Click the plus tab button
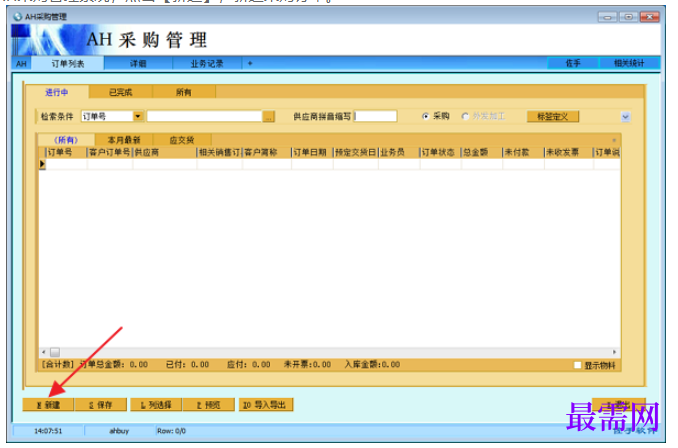Screen dimensions: 678x448 click(x=250, y=64)
